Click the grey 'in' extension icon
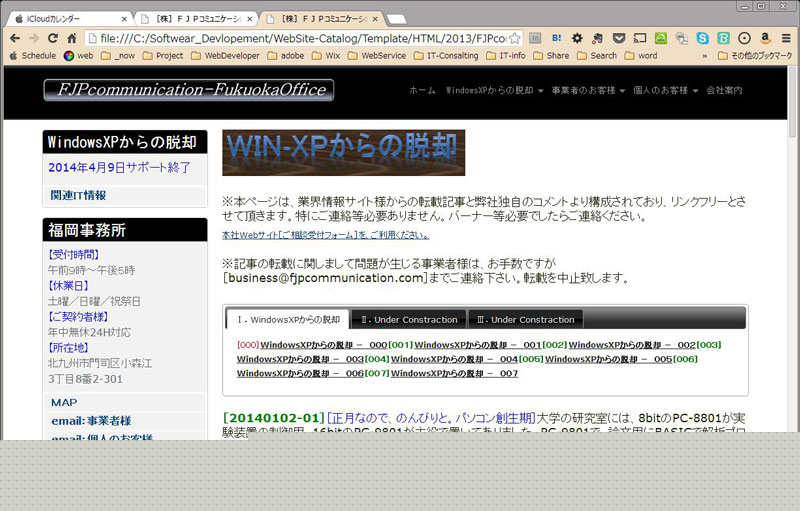This screenshot has width=800, height=511. [535, 38]
